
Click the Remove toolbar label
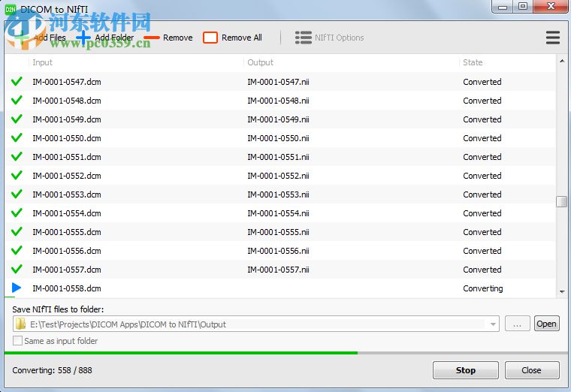178,38
